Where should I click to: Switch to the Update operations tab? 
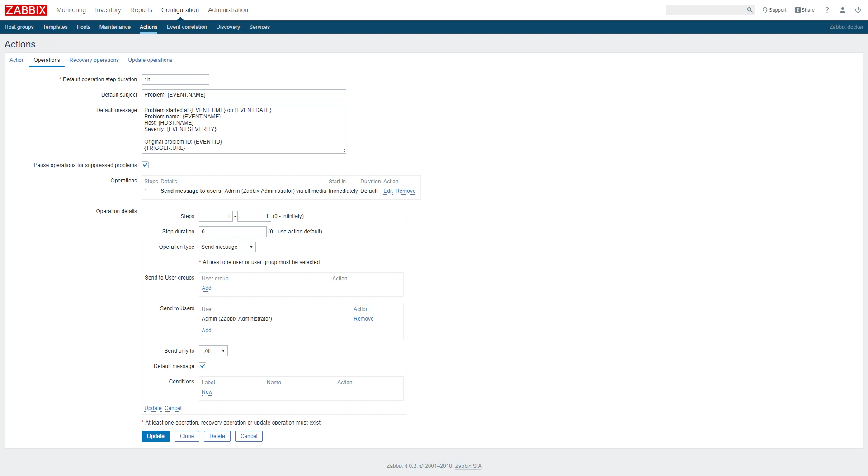tap(150, 60)
